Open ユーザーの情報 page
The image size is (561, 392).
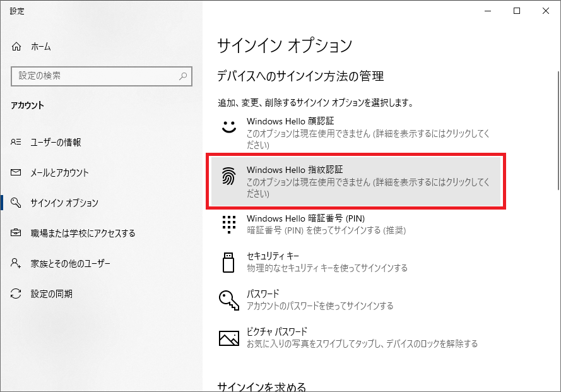tap(56, 143)
